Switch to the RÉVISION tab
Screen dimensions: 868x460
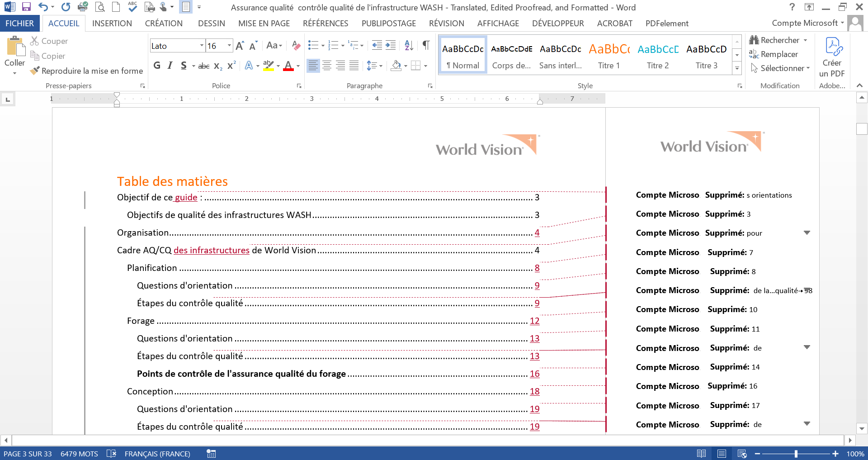click(x=447, y=23)
